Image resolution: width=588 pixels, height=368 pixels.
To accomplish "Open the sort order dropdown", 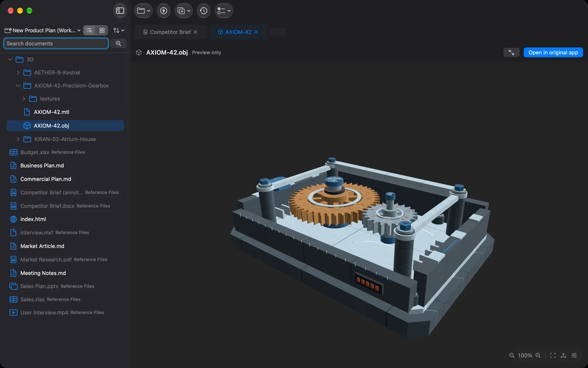I will (x=119, y=30).
